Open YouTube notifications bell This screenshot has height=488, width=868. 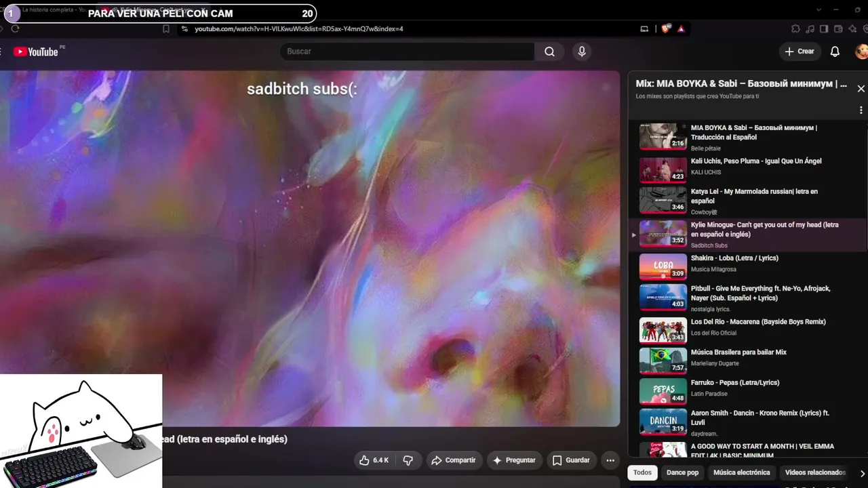click(835, 52)
